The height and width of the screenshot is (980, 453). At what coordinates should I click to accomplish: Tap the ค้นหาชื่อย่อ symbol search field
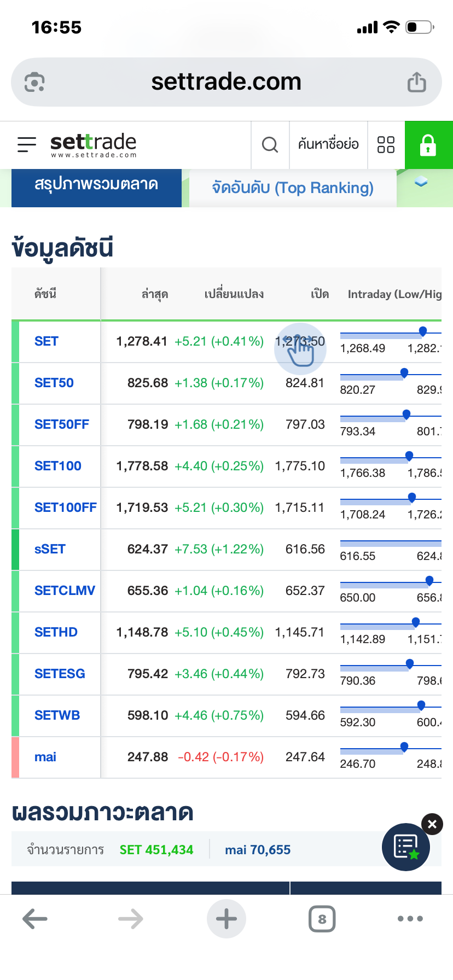point(328,144)
